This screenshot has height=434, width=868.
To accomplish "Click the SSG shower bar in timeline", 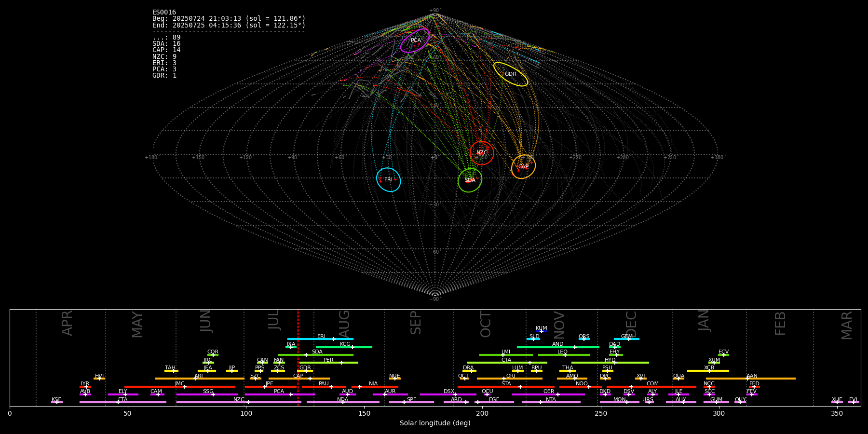I will (207, 394).
